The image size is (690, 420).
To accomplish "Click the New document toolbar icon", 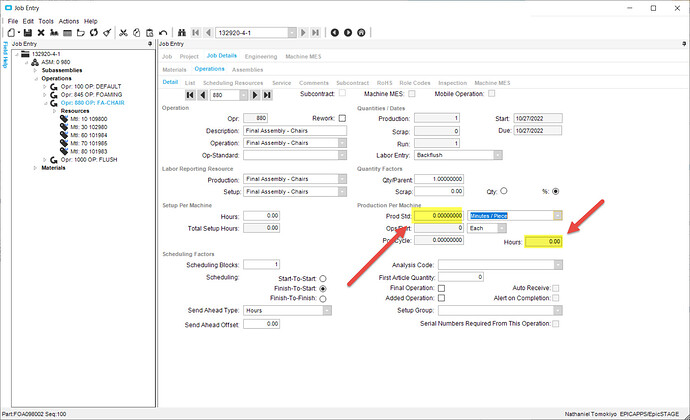I will [11, 33].
